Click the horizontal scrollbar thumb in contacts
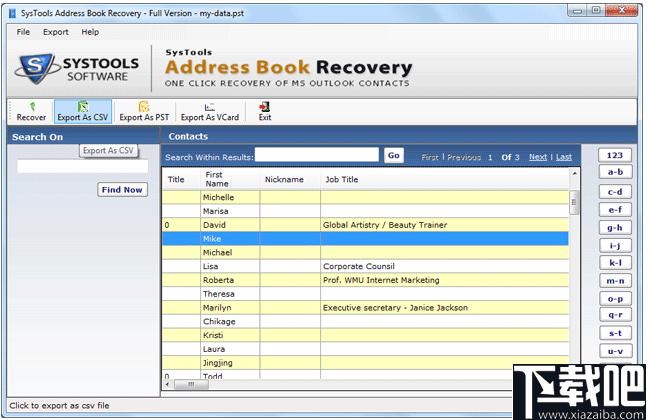This screenshot has width=648, height=420. [x=191, y=384]
